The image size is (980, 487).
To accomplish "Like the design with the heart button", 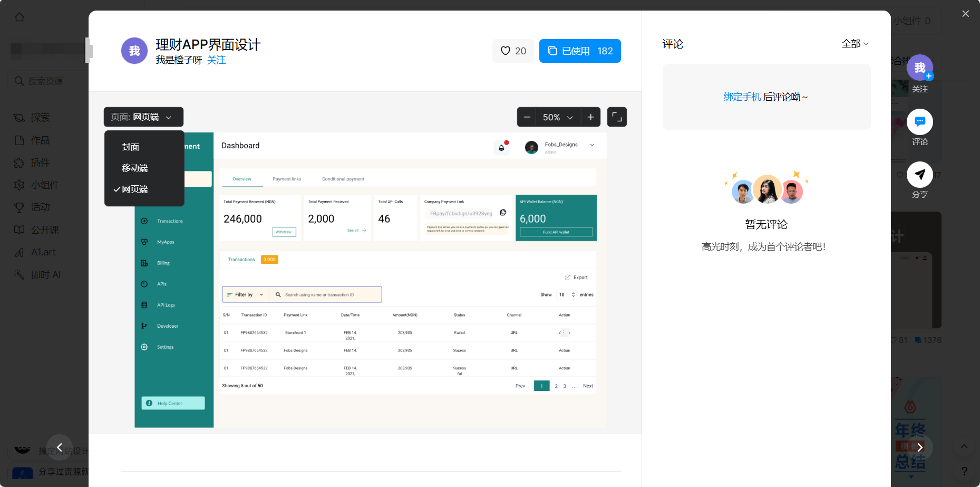I will pos(513,51).
